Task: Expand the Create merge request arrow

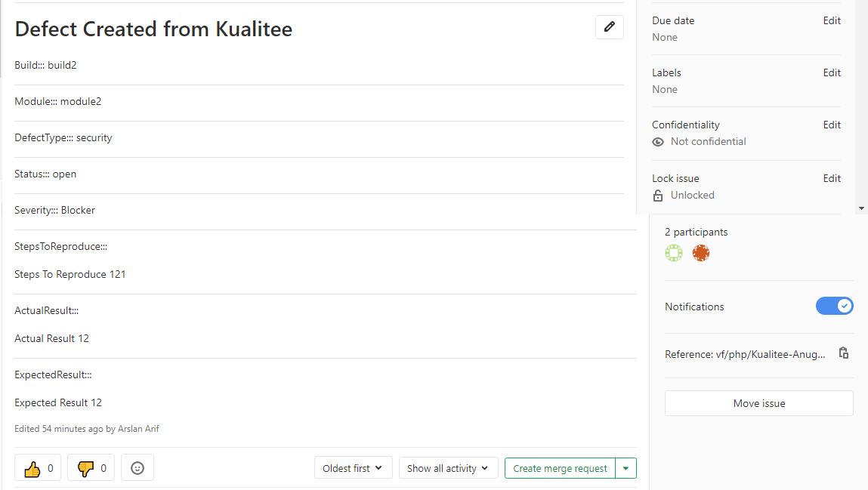Action: coord(626,468)
